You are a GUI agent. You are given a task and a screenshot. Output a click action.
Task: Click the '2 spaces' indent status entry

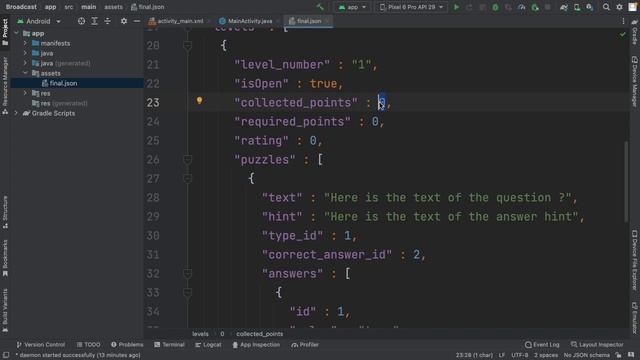[546, 355]
